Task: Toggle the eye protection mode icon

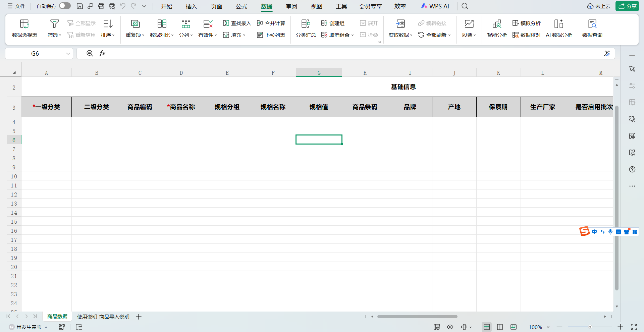Action: [450, 327]
